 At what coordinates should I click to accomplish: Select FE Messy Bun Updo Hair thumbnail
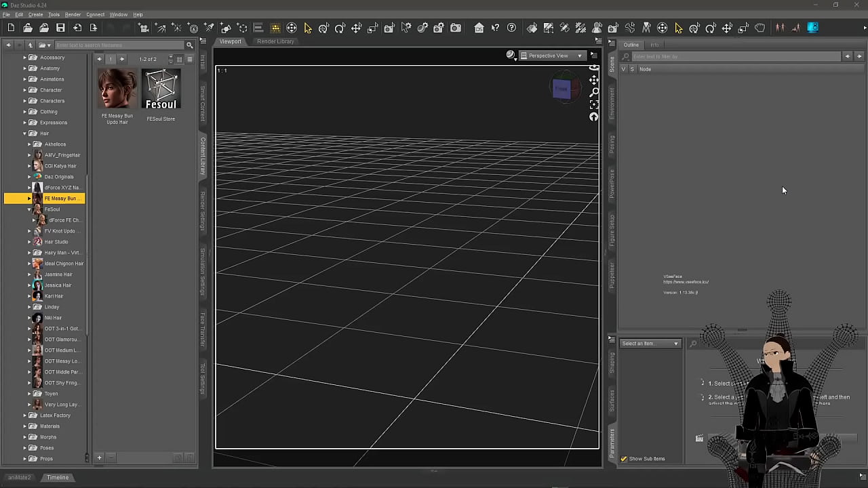coord(117,89)
